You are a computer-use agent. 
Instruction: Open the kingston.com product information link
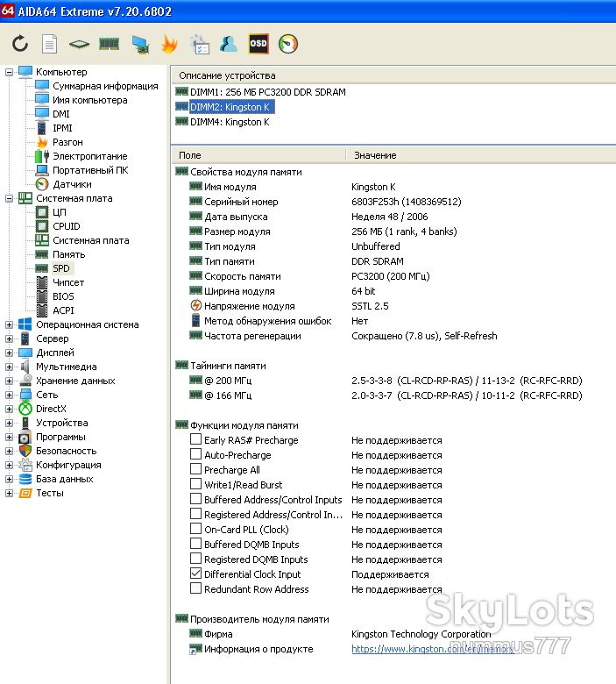(x=433, y=649)
